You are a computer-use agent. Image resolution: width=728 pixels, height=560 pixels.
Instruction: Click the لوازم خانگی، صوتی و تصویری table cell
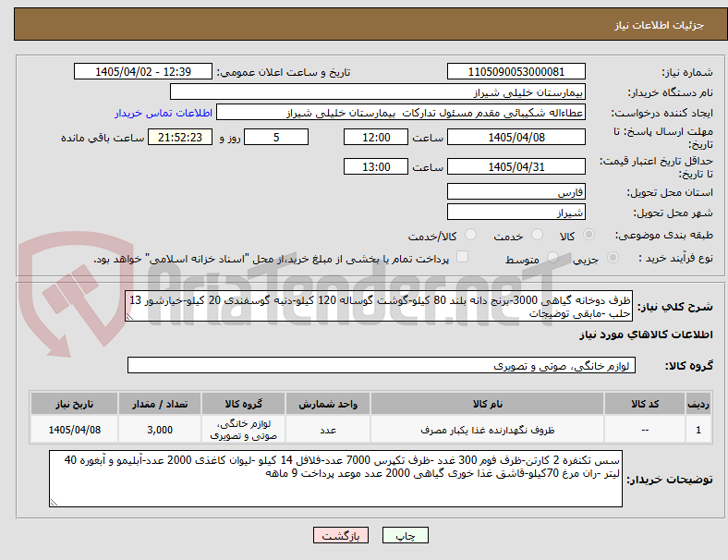pyautogui.click(x=243, y=430)
